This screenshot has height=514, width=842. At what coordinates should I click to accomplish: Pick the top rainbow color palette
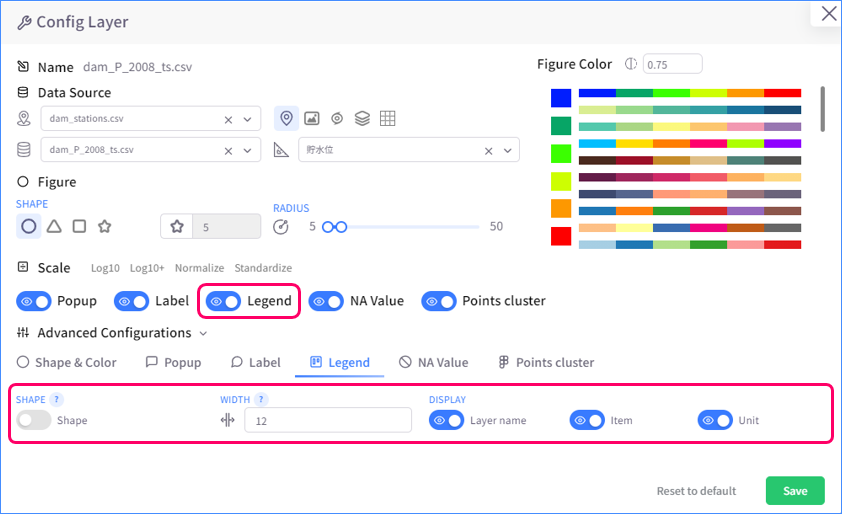(x=690, y=93)
